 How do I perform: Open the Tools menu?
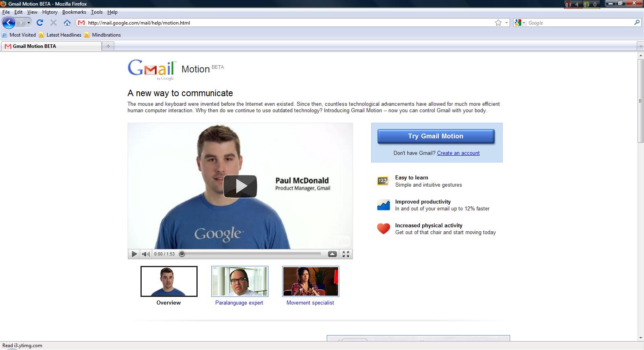[x=97, y=12]
